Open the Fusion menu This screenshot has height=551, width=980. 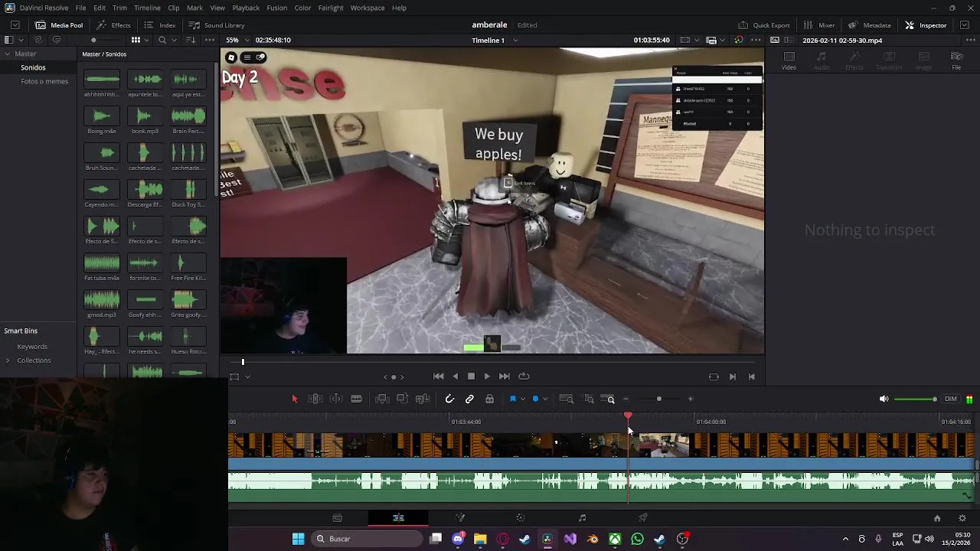[x=277, y=8]
